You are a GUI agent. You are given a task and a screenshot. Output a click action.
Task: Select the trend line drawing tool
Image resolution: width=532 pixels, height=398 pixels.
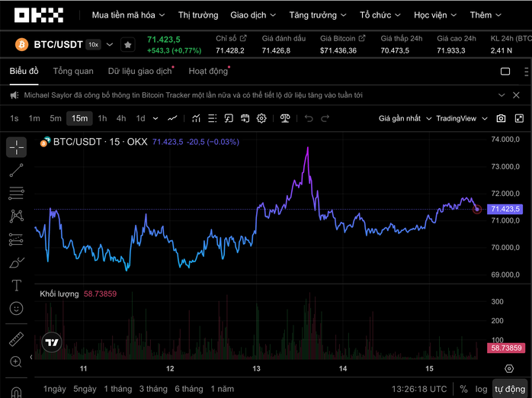16,170
